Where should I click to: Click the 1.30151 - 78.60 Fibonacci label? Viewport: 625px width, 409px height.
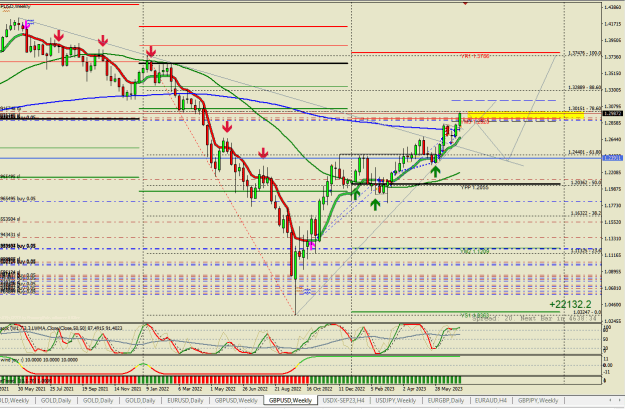click(585, 108)
